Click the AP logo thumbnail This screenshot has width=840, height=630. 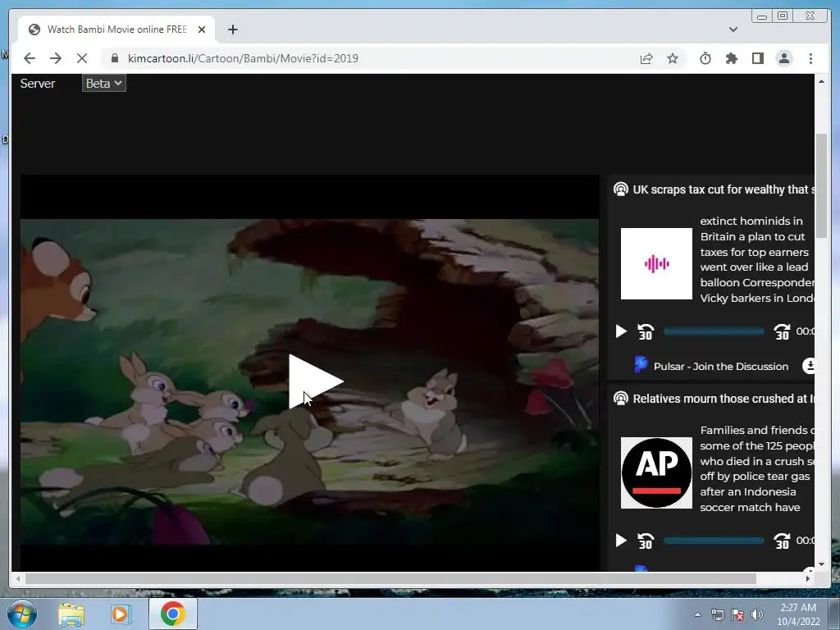point(656,472)
